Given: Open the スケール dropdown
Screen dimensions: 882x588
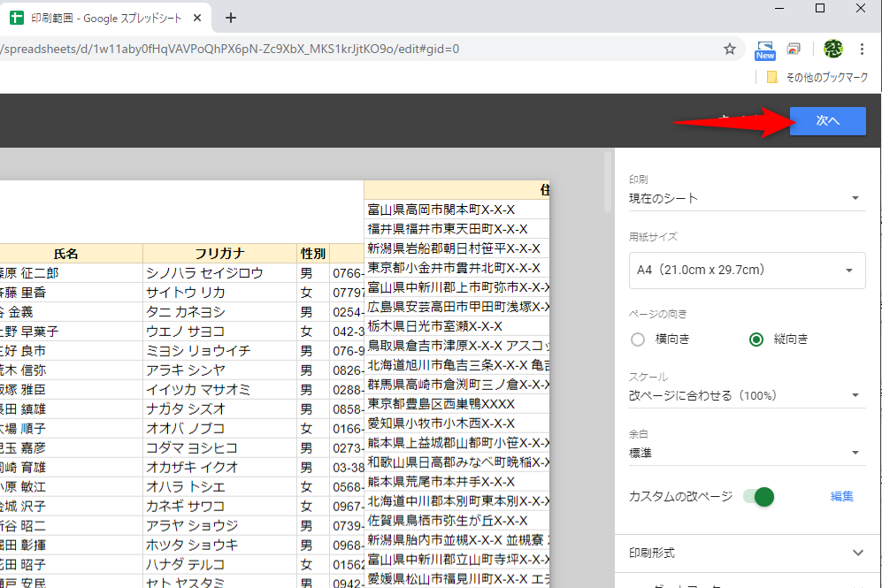Looking at the screenshot, I should [x=747, y=394].
